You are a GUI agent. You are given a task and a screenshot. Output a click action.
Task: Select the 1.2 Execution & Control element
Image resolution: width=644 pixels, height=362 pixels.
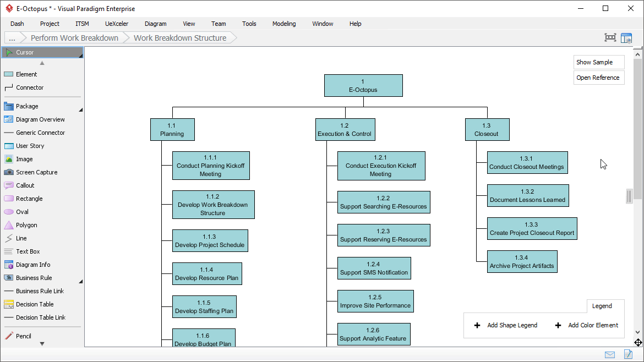click(345, 130)
